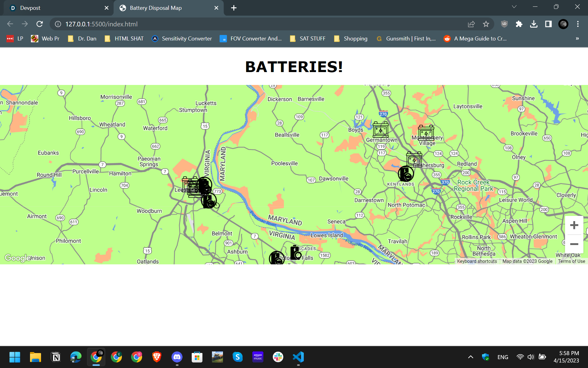
Task: Click the Keyboard shortcuts map button
Action: coord(477,261)
